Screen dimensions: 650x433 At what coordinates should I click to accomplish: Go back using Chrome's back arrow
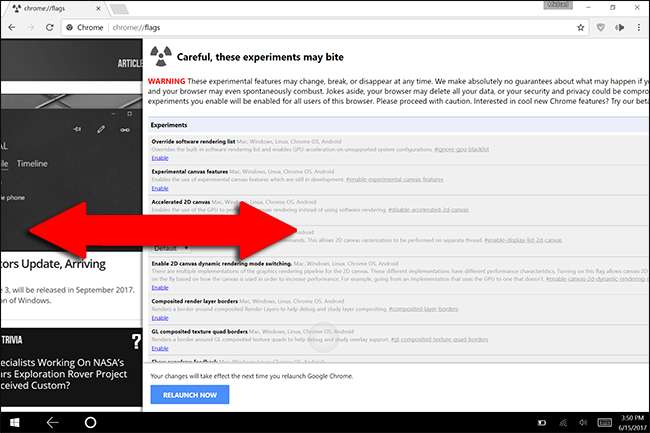click(12, 27)
